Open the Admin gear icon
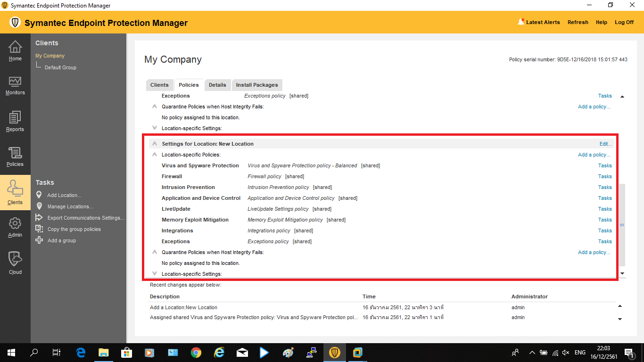Image resolution: width=644 pixels, height=362 pixels. pos(15,226)
